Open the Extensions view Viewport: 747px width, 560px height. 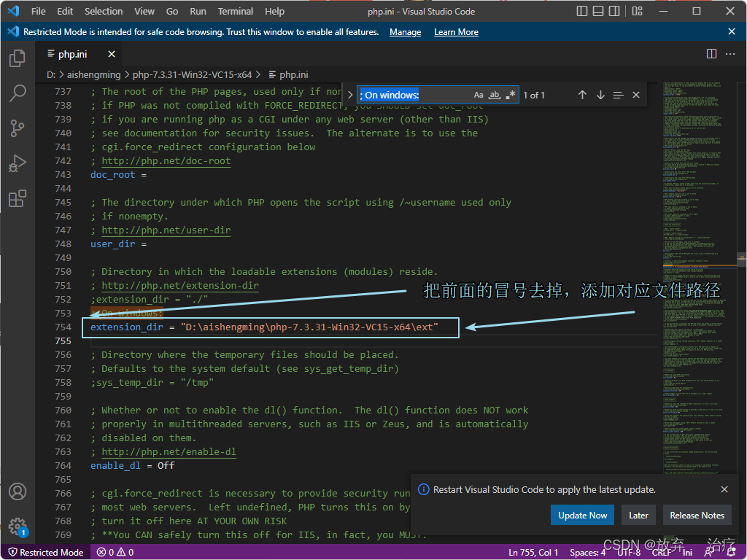coord(18,198)
